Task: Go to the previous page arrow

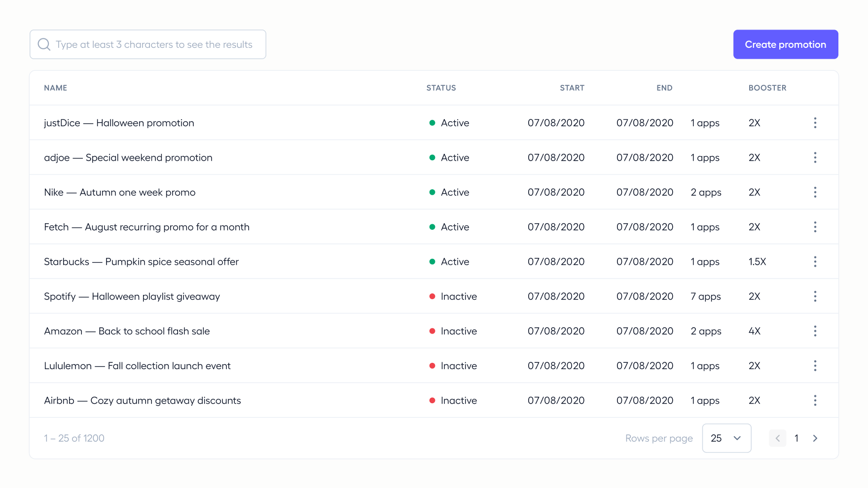Action: [x=777, y=438]
